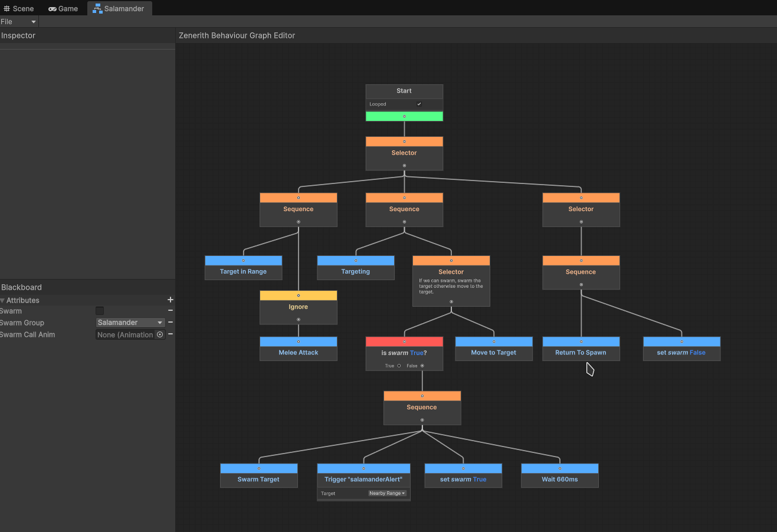Select the Ignore decorator node
Screen dimensions: 777x532
[x=299, y=307]
